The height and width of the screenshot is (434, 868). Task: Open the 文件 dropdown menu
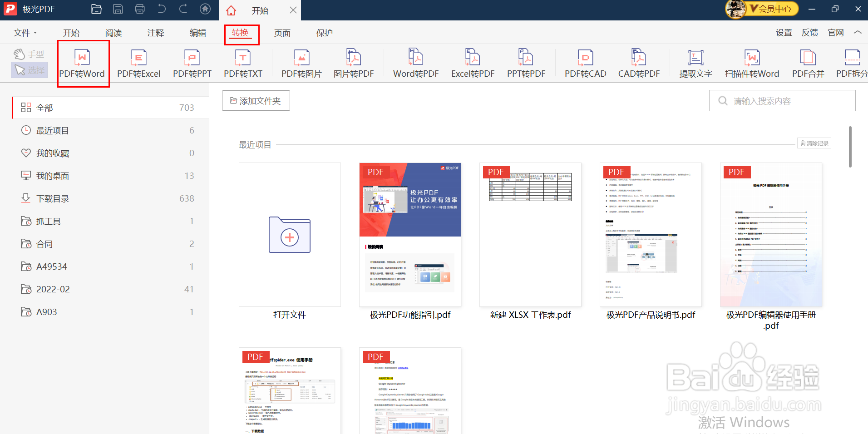[25, 33]
